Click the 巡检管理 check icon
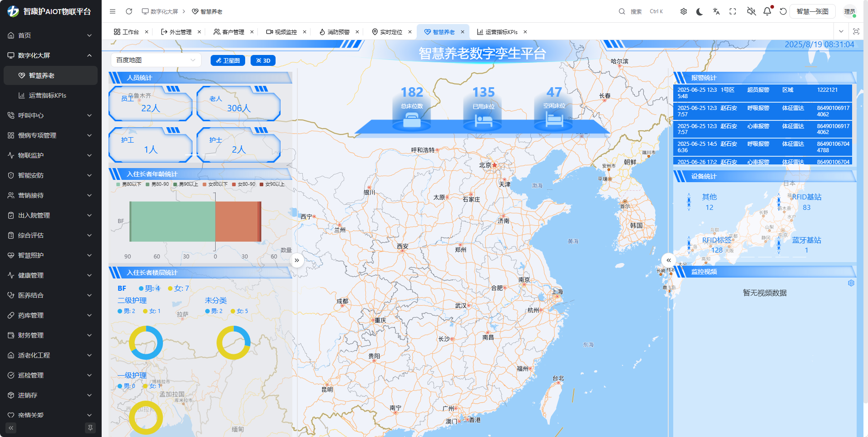Screen dimensions: 868x437 [x=11, y=375]
